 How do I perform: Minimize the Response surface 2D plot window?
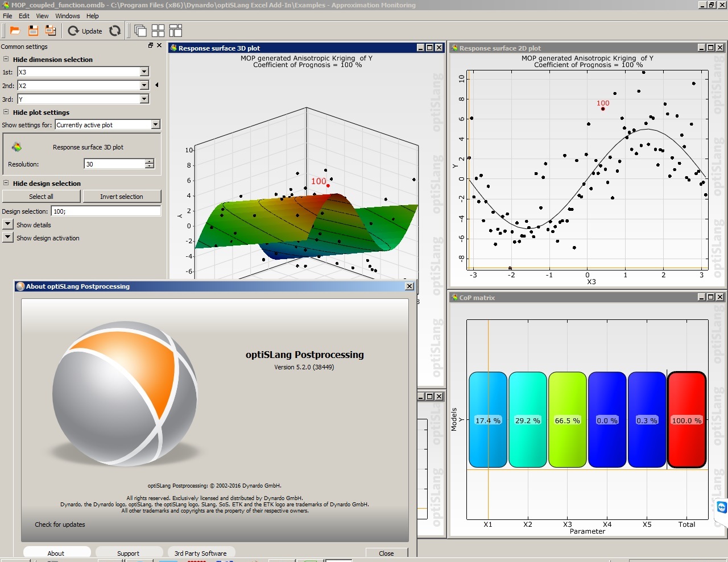point(701,48)
